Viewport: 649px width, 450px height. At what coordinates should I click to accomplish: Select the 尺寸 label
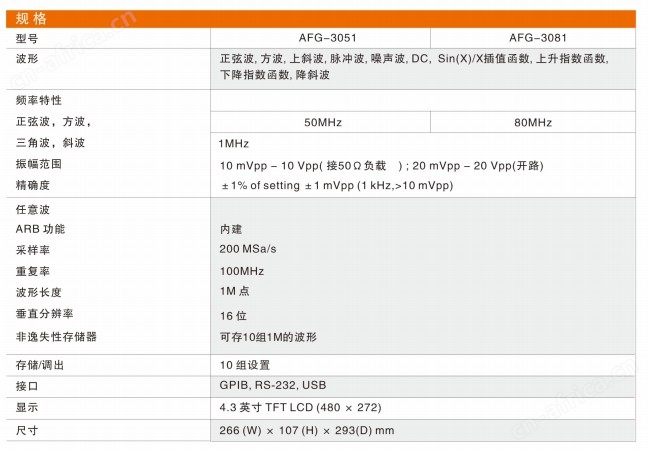click(27, 431)
